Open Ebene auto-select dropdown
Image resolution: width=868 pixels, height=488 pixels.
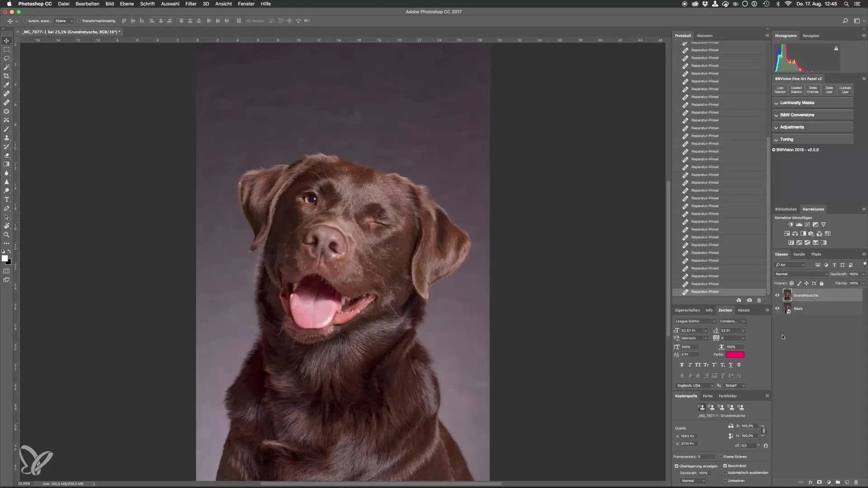[64, 21]
